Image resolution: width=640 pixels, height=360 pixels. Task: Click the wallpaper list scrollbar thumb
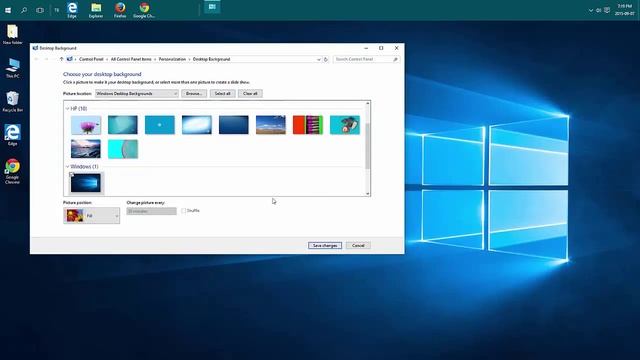[x=367, y=145]
